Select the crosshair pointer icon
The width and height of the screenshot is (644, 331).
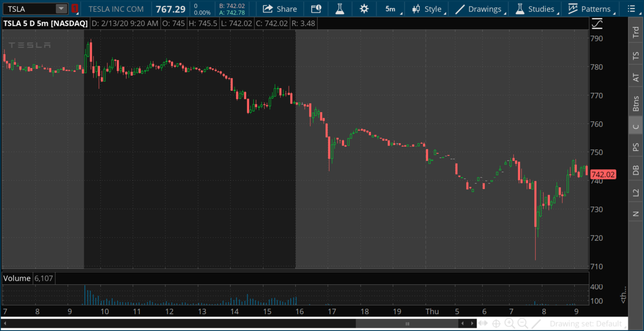tap(496, 323)
